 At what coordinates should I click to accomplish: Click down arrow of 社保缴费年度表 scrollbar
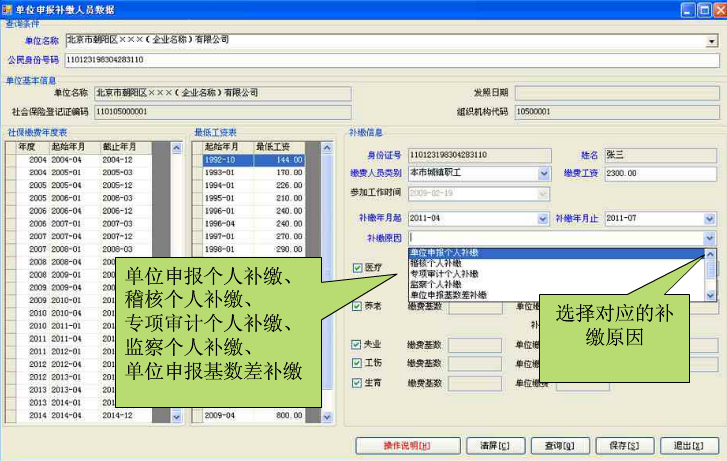click(x=177, y=416)
